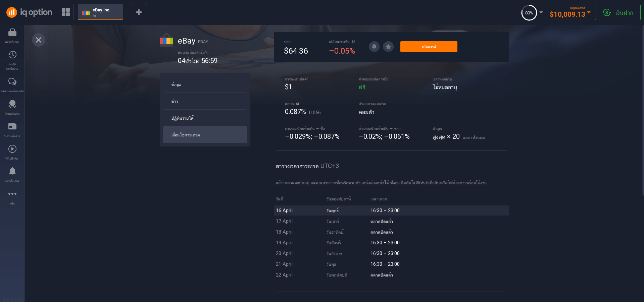
Task: Show all multipliers link next to ×20
Action: pos(474,138)
